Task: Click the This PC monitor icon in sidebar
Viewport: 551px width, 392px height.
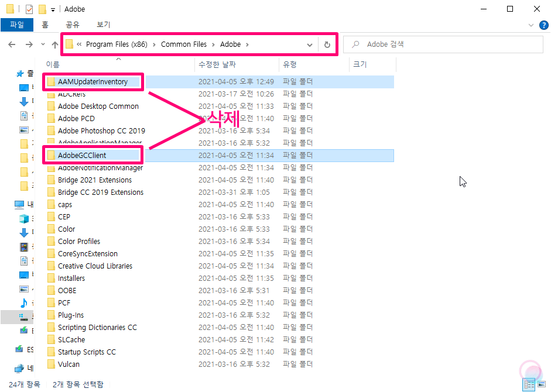Action: pos(19,204)
